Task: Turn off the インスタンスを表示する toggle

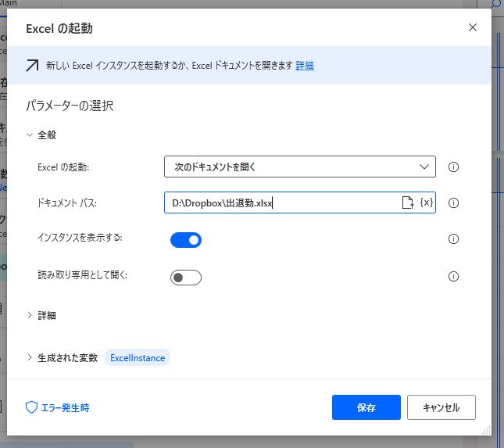Action: pos(186,240)
